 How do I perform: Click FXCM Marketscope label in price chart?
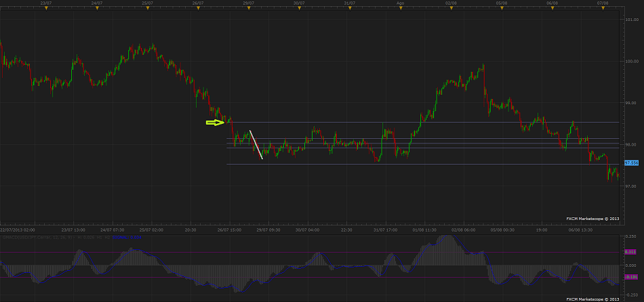[x=592, y=219]
